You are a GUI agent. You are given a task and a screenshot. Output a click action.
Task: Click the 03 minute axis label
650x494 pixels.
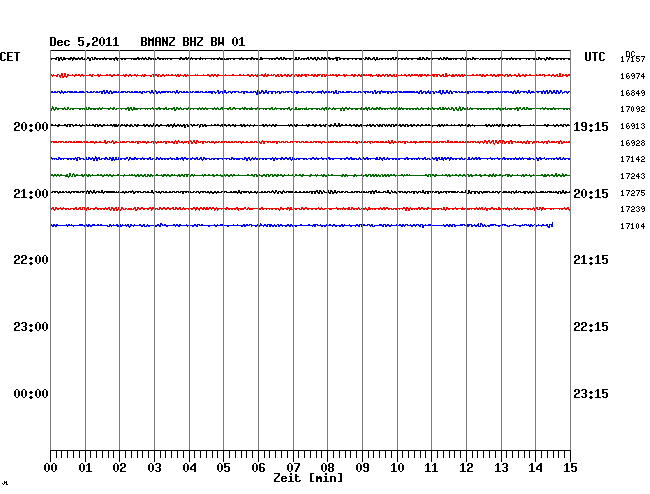coord(154,468)
